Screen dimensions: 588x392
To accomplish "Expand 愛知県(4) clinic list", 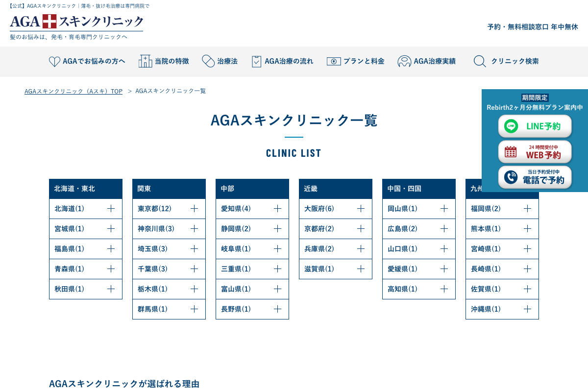I will [252, 208].
